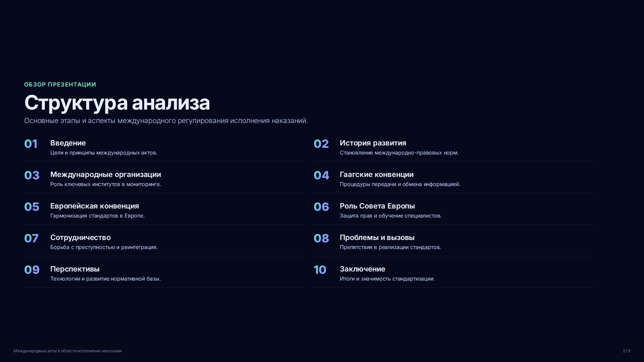Click the number 03

[32, 175]
